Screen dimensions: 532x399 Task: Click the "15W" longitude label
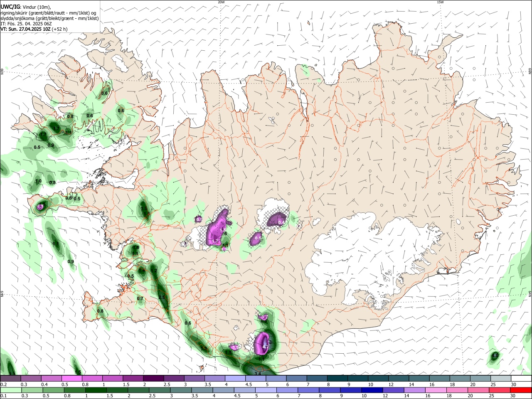click(440, 2)
